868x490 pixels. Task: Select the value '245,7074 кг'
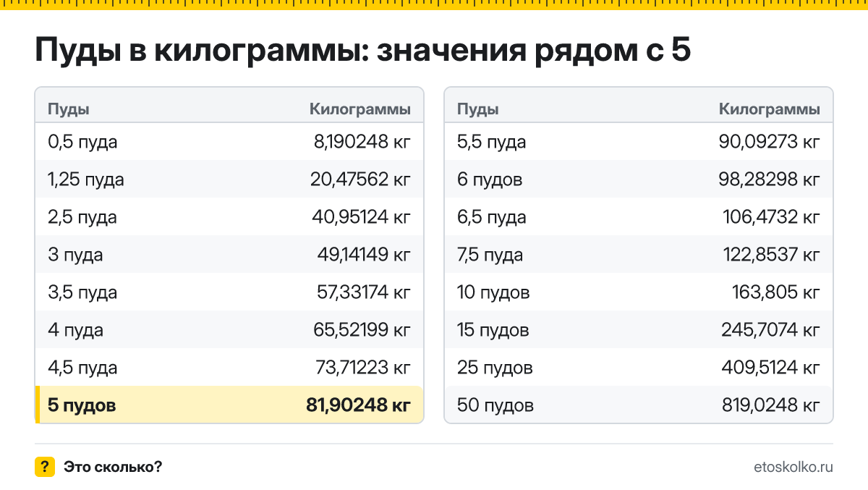[x=771, y=330]
